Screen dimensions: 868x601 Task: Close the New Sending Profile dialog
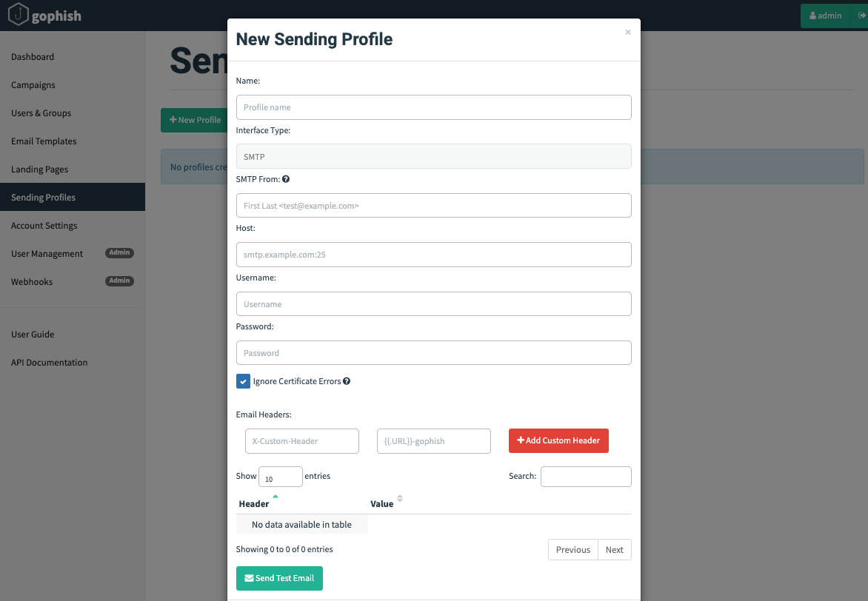[x=628, y=33]
